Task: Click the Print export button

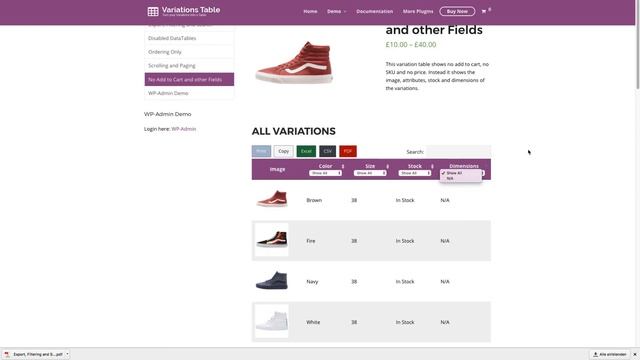Action: point(261,151)
